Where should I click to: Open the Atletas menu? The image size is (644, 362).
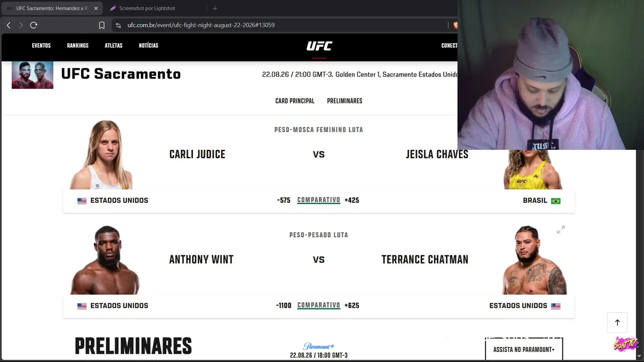(114, 46)
